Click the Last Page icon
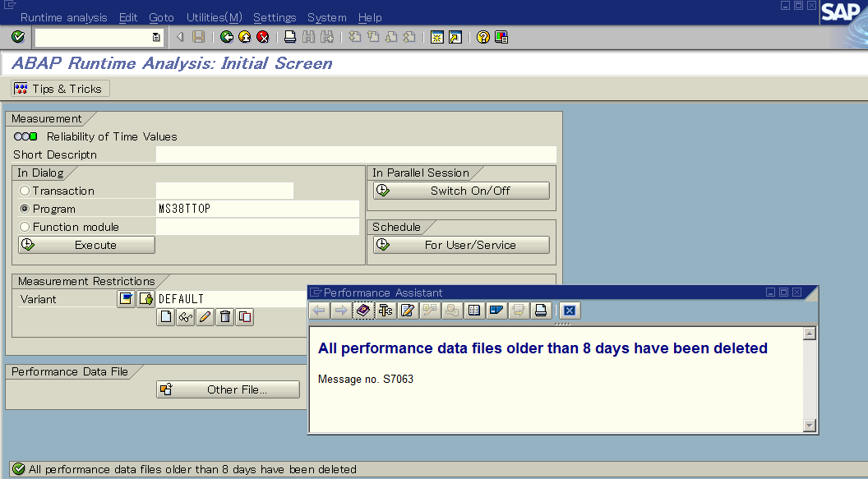This screenshot has height=479, width=868. 409,37
